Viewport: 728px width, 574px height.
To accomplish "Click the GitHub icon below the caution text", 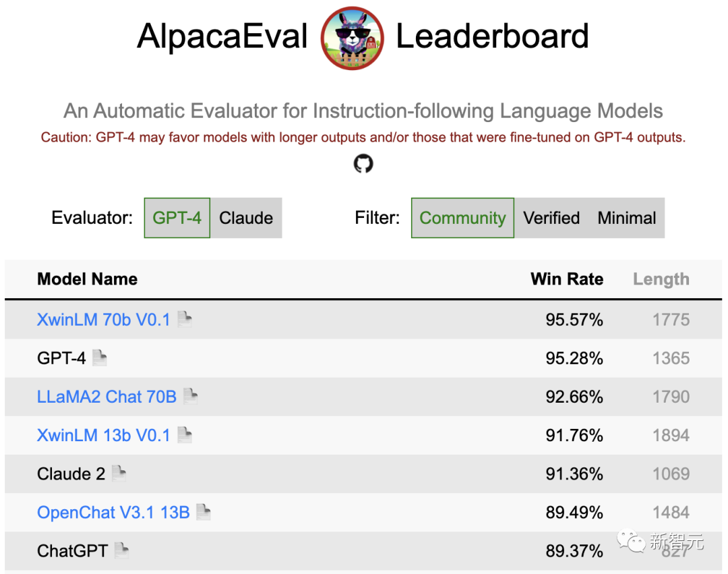I will 363,163.
